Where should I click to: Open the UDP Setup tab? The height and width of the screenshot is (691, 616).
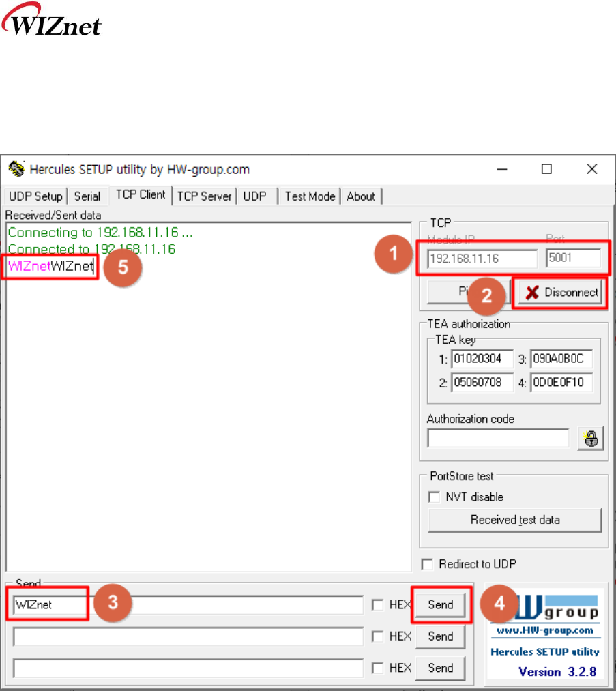tap(35, 196)
